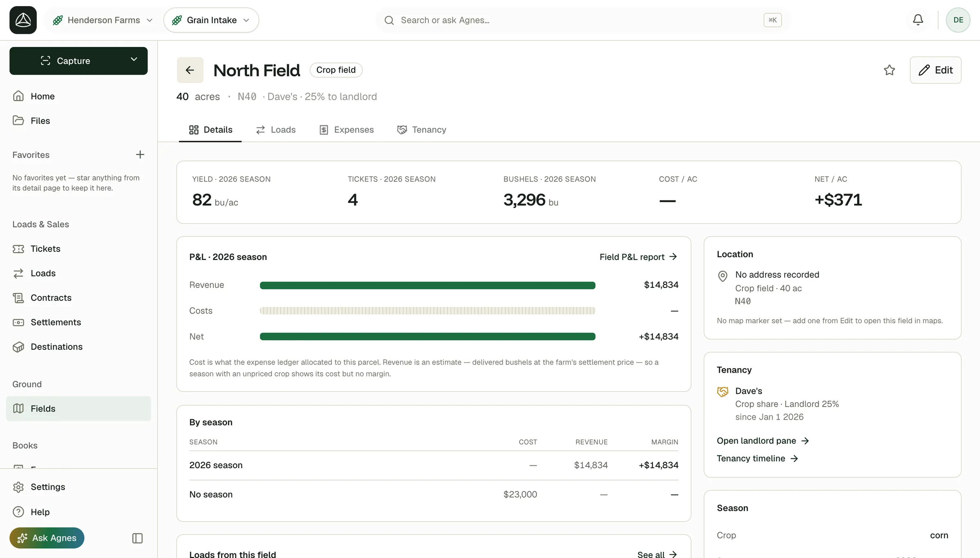Viewport: 980px width, 558px height.
Task: Add a favorite with plus icon
Action: point(140,155)
